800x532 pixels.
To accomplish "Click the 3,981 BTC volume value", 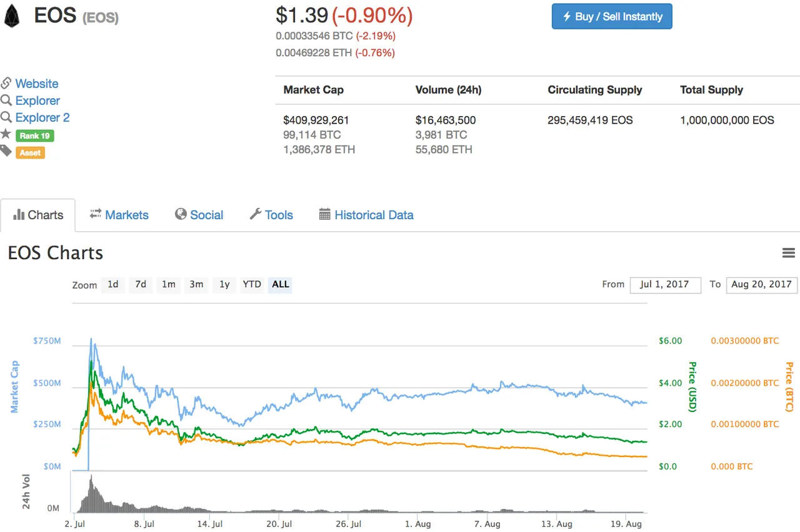I will 441,135.
